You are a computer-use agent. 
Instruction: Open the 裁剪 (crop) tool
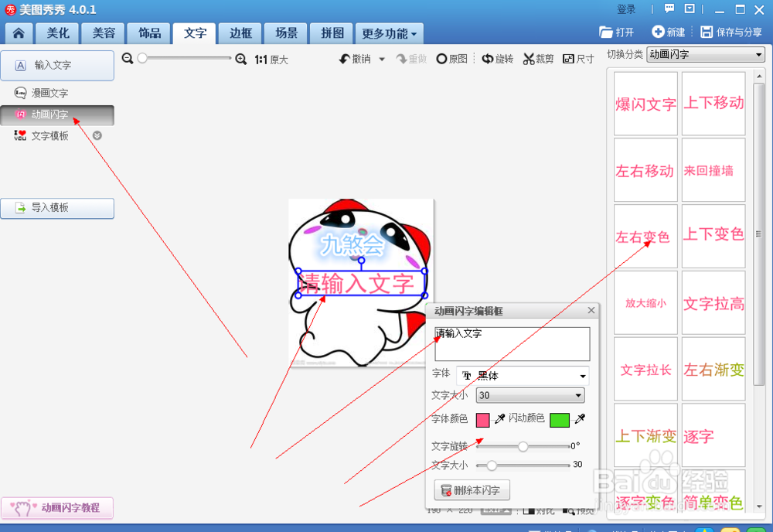click(x=538, y=59)
